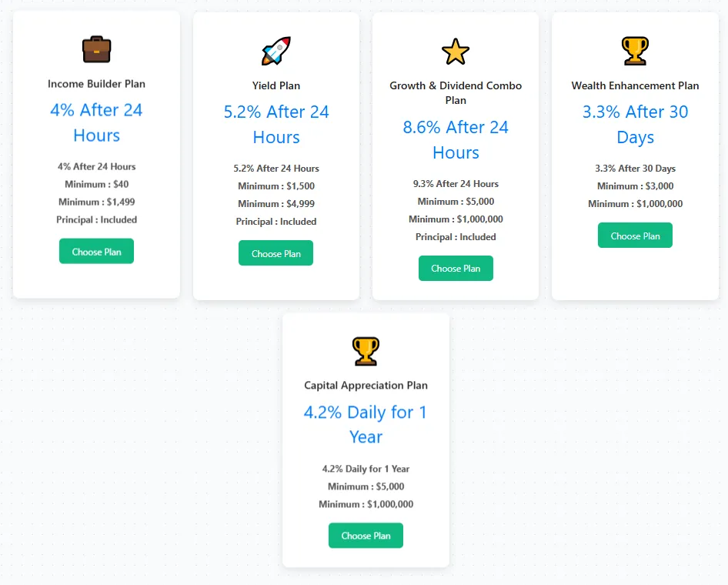Click the blue "4% After 24 Hours" rate

96,122
